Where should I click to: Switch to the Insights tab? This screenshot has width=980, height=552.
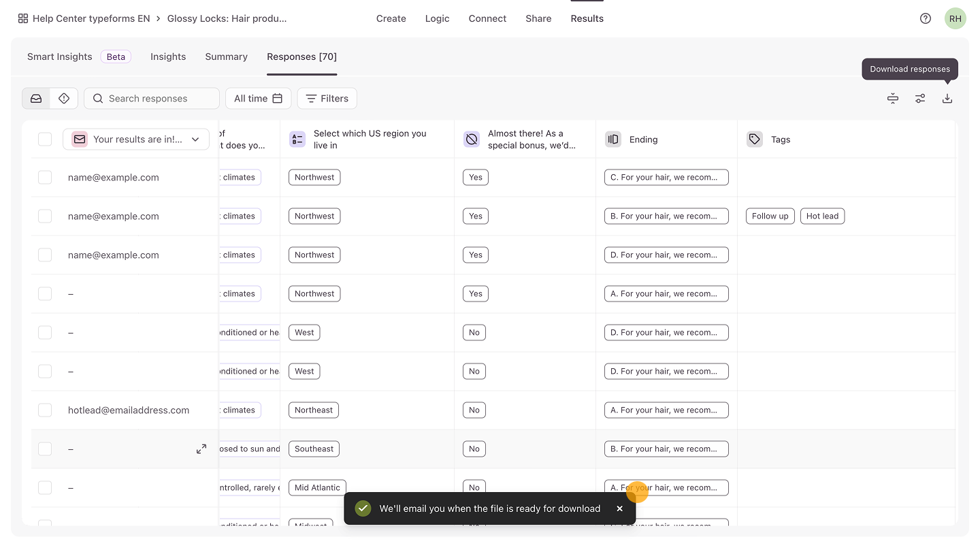[x=168, y=56]
